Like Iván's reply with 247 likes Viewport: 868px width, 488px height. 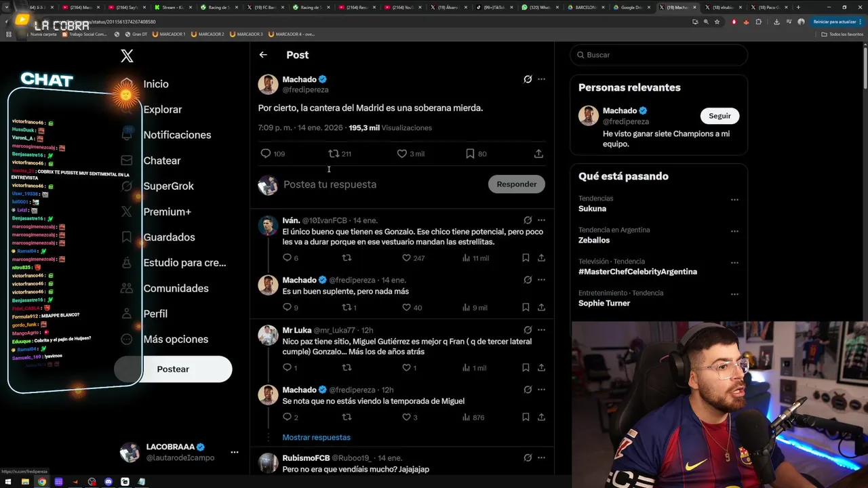406,258
